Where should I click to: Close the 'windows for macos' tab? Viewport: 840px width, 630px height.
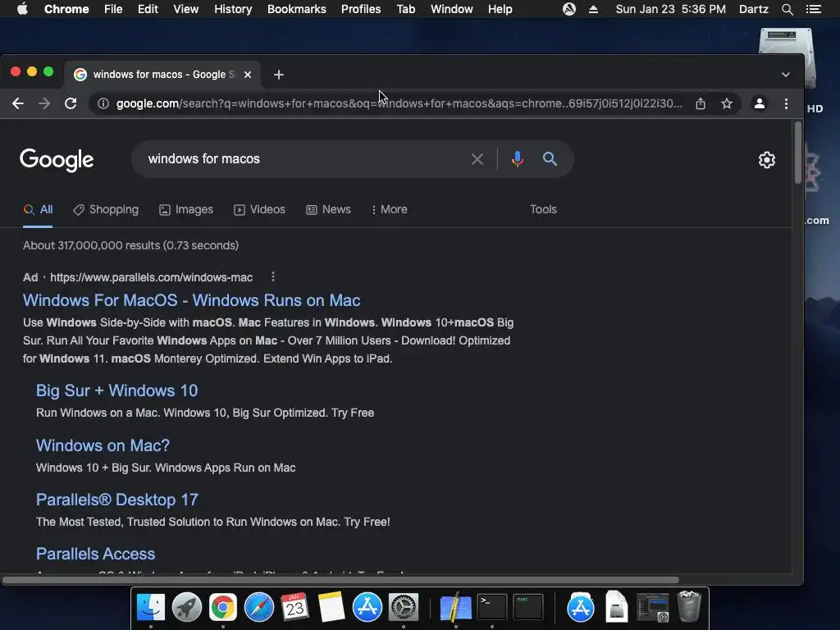[248, 75]
